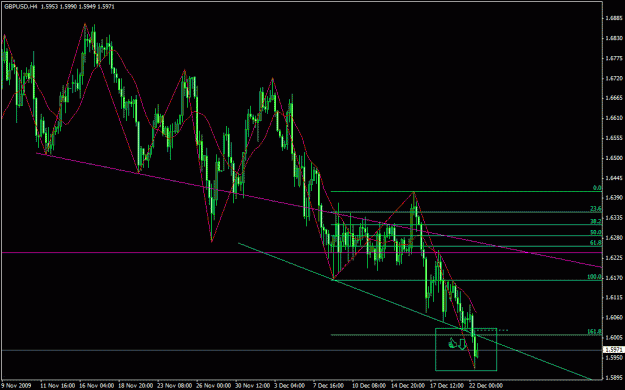Select the Fibonacci 0.0 level label
The height and width of the screenshot is (390, 625).
tap(597, 187)
